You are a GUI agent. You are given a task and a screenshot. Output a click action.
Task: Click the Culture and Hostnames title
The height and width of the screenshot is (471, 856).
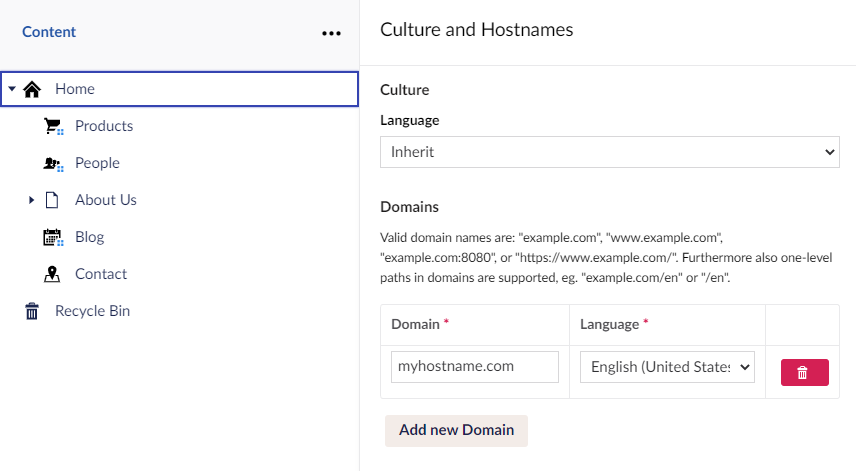pos(477,29)
